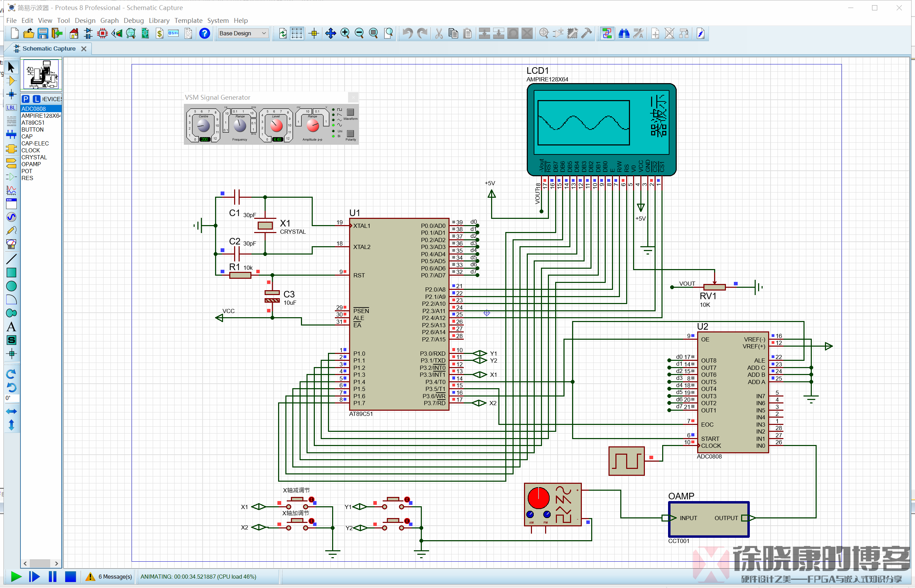This screenshot has height=588, width=915.
Task: Click the red amplitude Level knob
Action: pos(276,125)
